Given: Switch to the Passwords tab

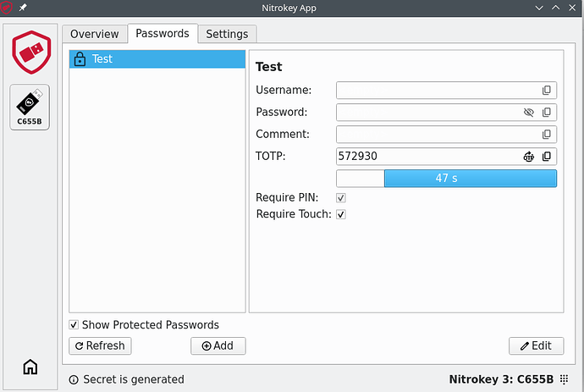Looking at the screenshot, I should pos(163,34).
